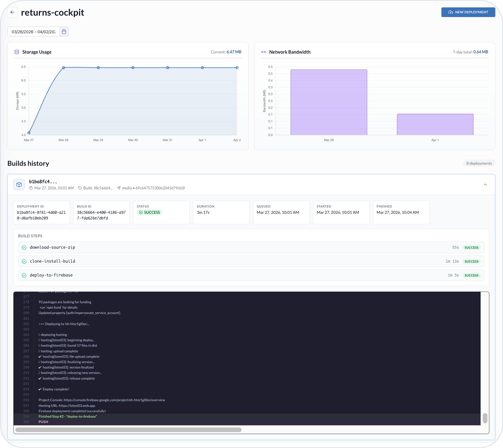This screenshot has width=503, height=448.
Task: Click the Mar 26 bandwidth bar
Action: [329, 102]
